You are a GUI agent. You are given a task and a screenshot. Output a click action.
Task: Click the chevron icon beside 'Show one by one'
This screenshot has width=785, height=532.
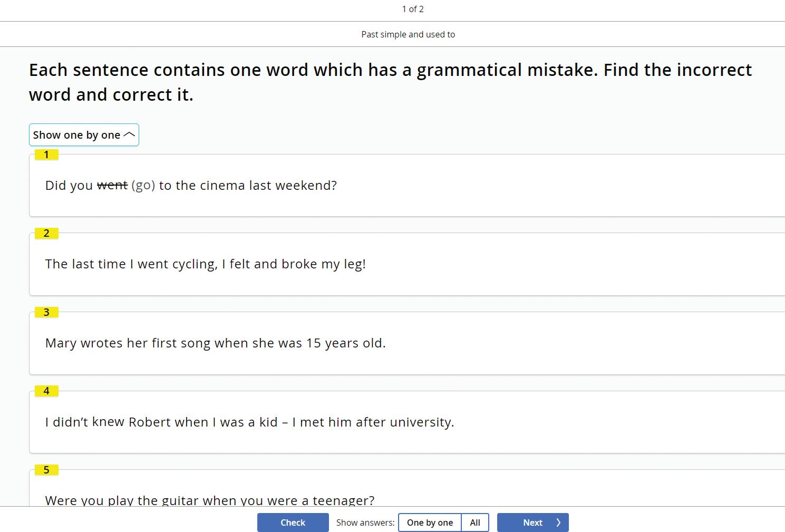[x=129, y=135]
